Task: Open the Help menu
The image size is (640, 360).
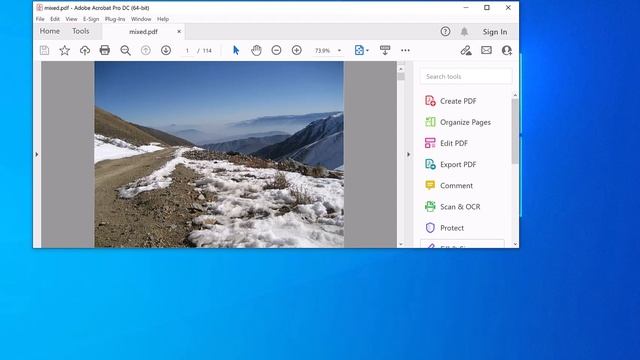Action: [163, 19]
